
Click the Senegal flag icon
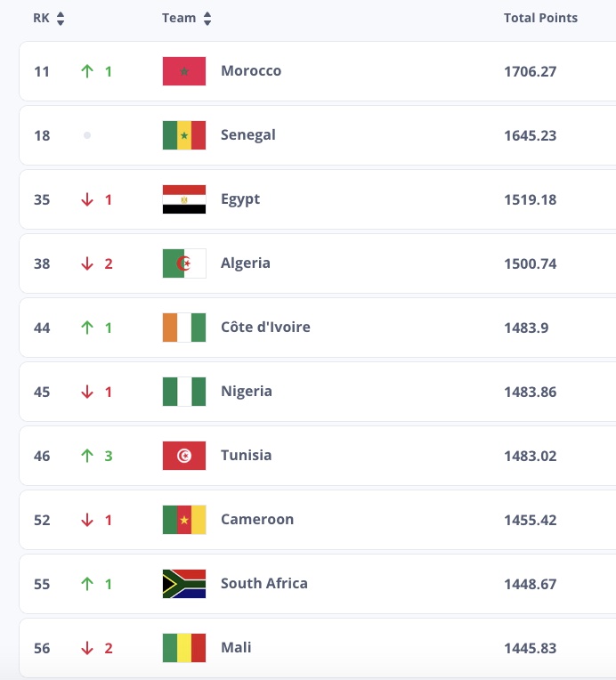coord(184,135)
